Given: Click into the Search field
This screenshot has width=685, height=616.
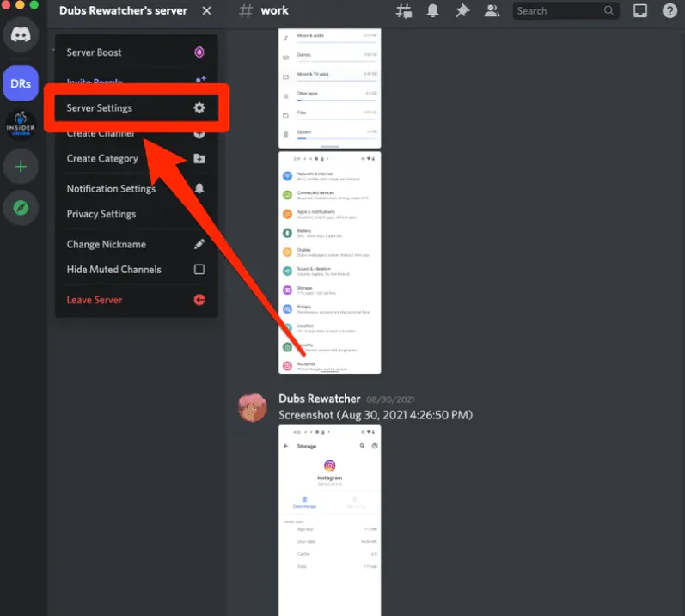Looking at the screenshot, I should click(x=566, y=11).
